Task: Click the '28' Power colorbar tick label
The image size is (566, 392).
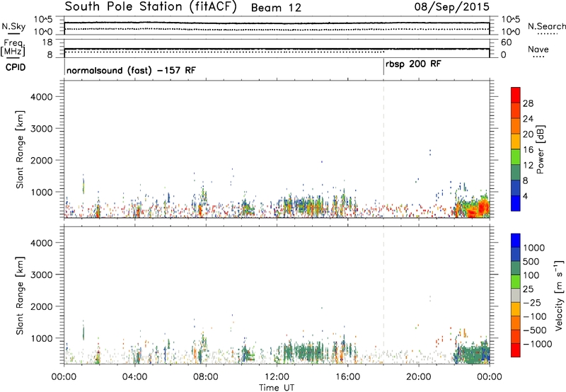Action: click(x=528, y=103)
